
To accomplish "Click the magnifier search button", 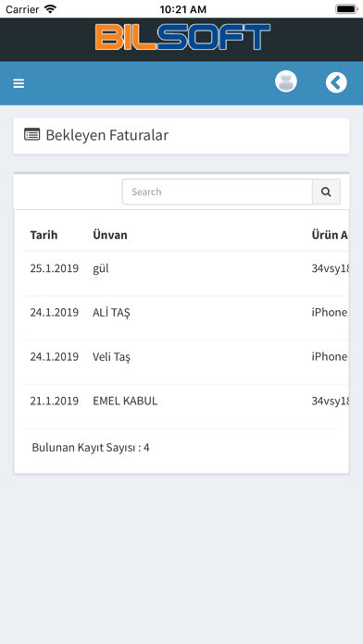I will tap(326, 192).
